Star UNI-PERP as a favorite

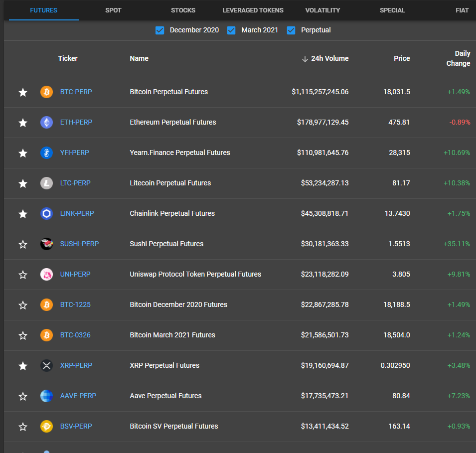tap(23, 275)
